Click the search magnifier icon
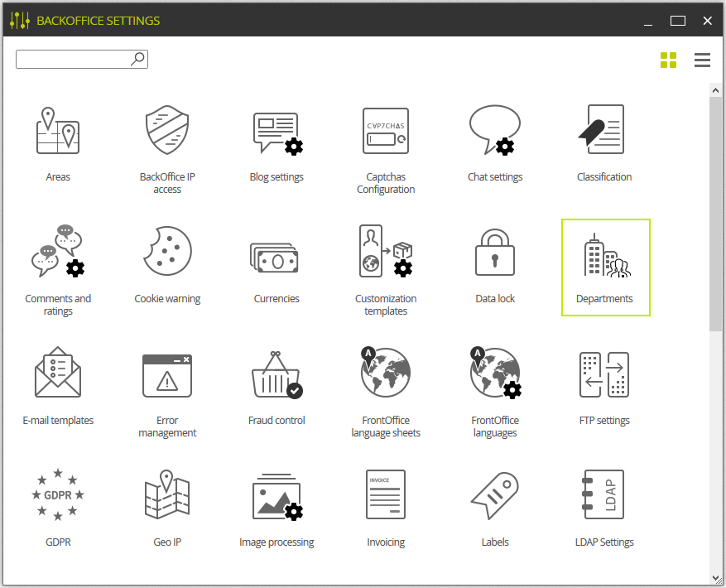 tap(138, 60)
